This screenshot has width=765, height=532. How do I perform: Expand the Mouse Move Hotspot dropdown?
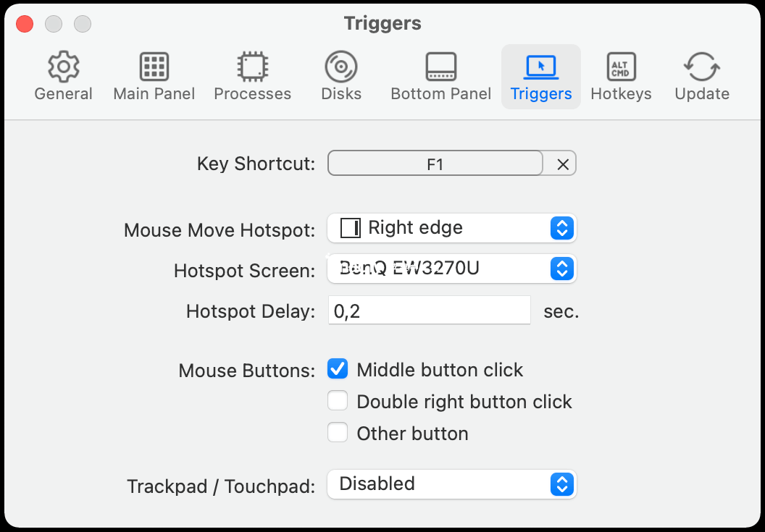point(452,228)
